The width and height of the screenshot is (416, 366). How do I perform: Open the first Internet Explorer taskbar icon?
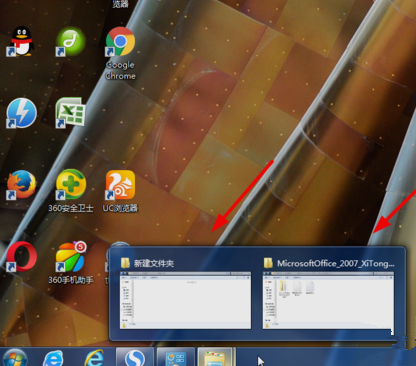(53, 358)
